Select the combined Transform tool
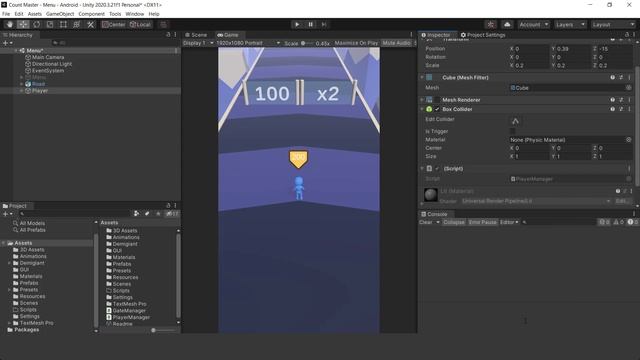 pyautogui.click(x=76, y=24)
